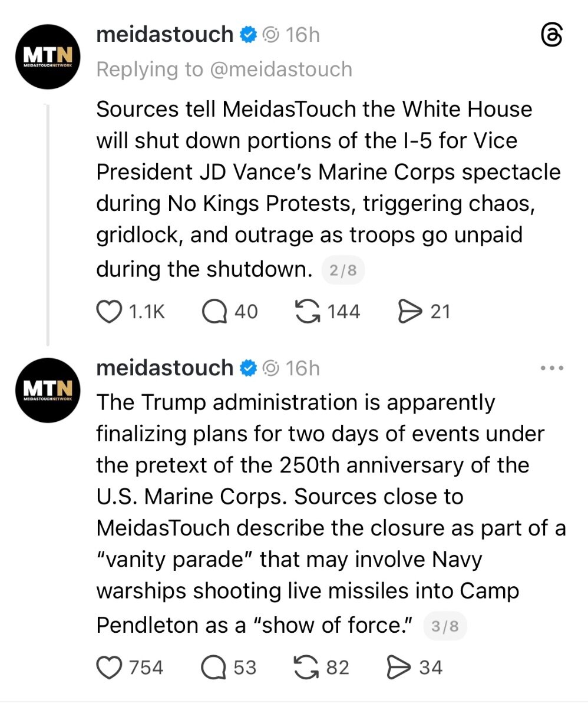Send the 250th anniversary post
588x707 pixels.
pos(398,667)
